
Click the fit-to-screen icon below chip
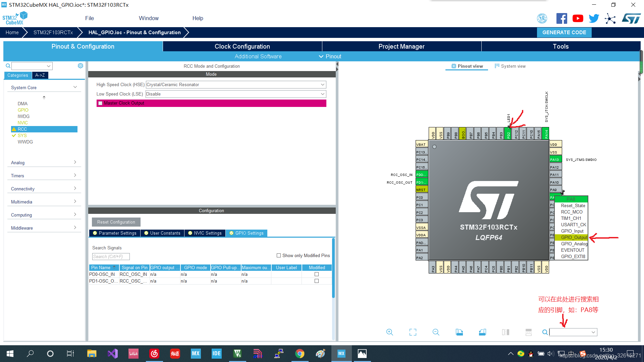pyautogui.click(x=413, y=332)
